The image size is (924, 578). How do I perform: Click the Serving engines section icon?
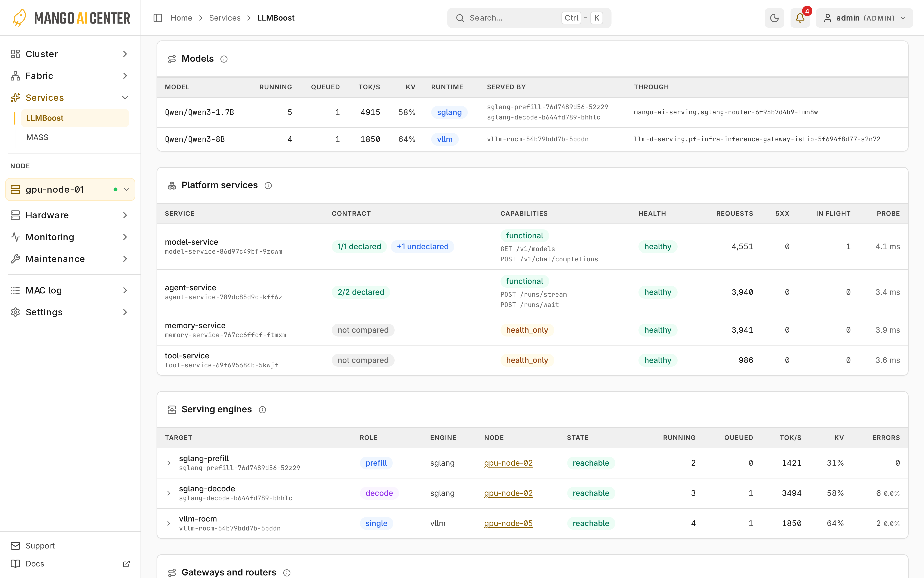[x=172, y=409]
